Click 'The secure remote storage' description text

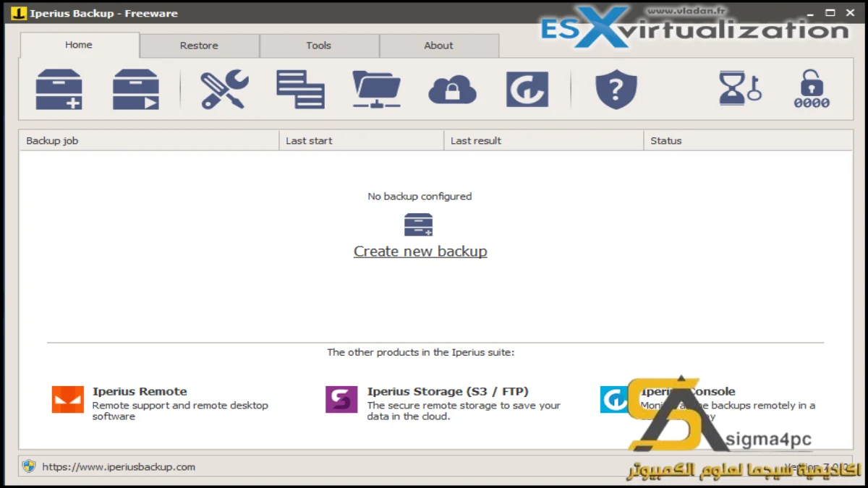click(464, 411)
